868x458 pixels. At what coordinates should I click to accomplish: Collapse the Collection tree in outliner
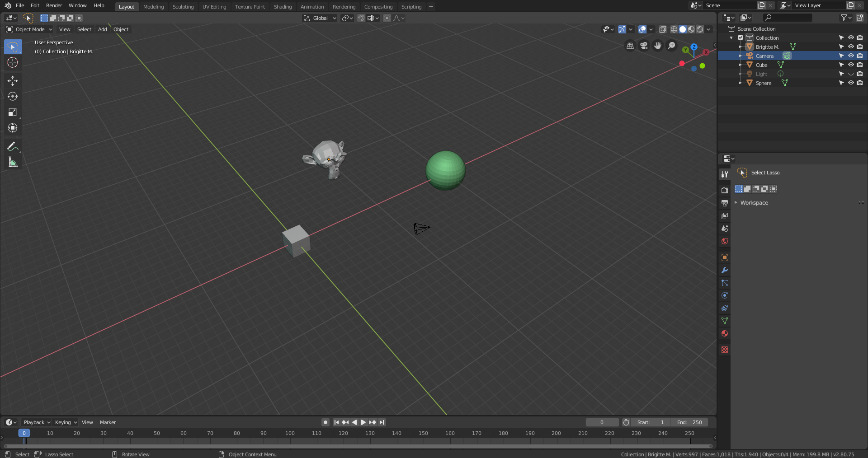(x=731, y=38)
